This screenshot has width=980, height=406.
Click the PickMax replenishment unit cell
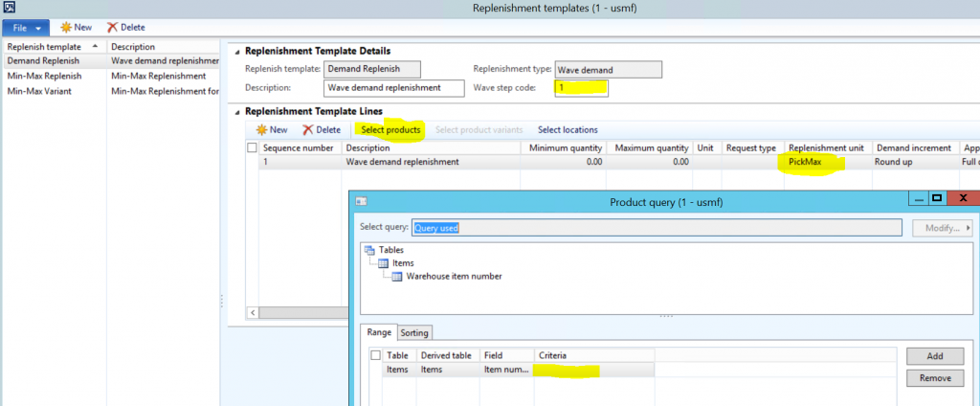828,162
